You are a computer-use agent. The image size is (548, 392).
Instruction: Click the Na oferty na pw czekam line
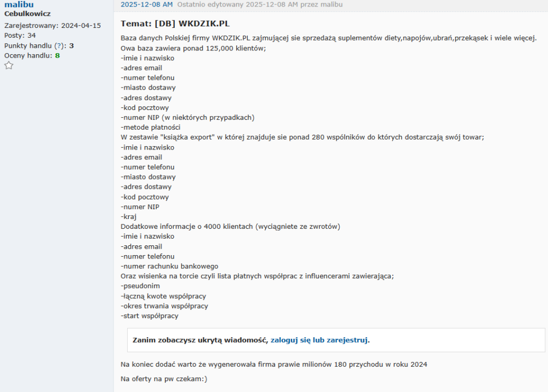(x=164, y=378)
